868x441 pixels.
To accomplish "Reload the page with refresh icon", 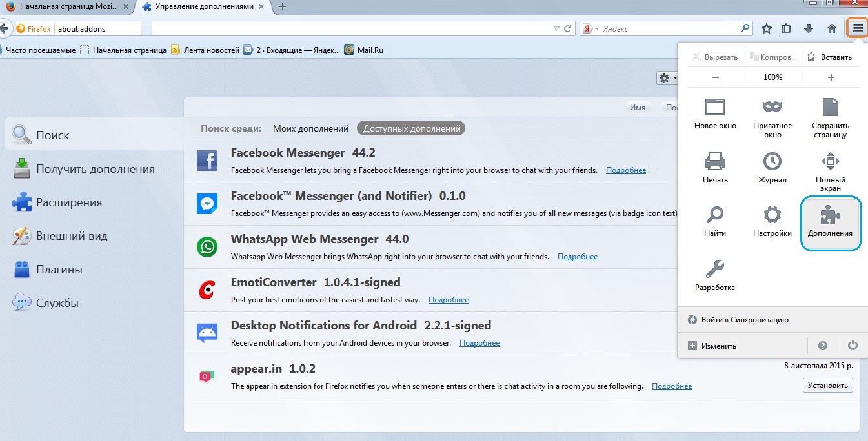I will point(567,29).
